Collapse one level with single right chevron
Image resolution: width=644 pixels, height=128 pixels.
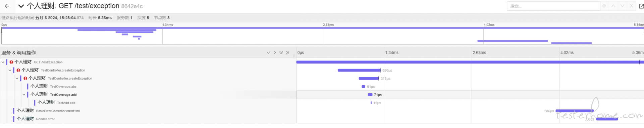tap(275, 53)
